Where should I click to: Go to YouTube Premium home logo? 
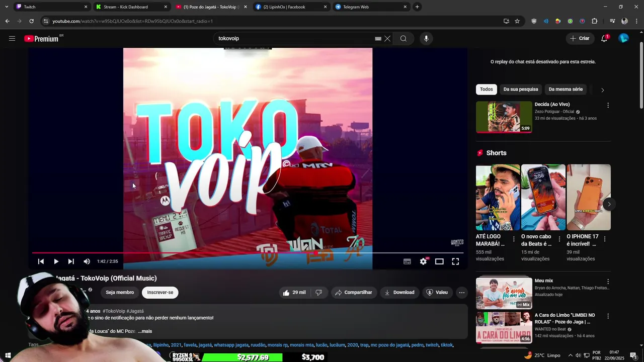click(41, 39)
